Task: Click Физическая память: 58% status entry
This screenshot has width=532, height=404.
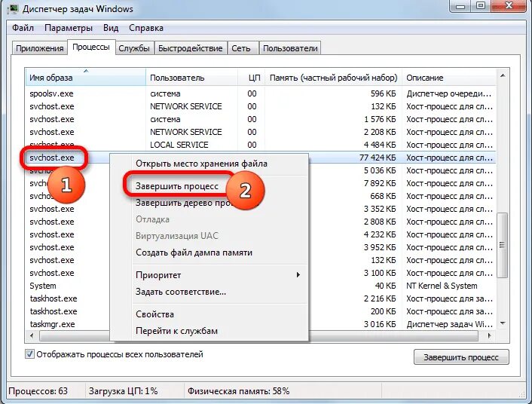Action: coord(239,391)
